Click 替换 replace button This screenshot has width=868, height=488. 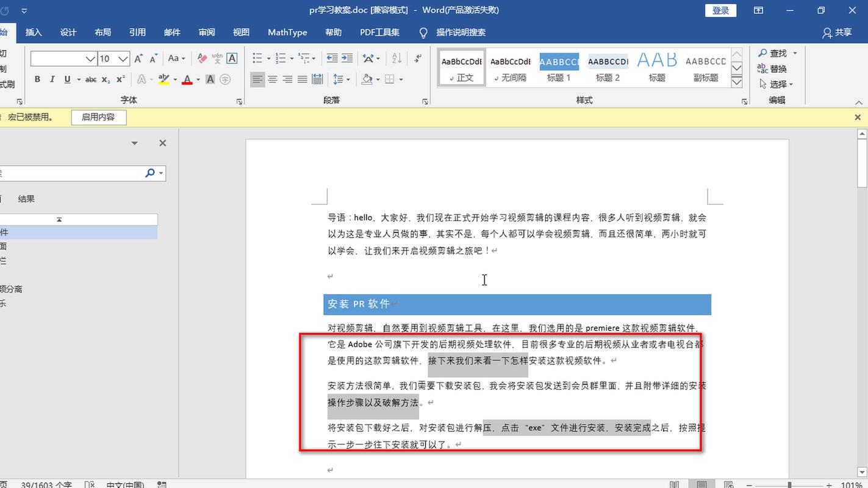tap(772, 69)
